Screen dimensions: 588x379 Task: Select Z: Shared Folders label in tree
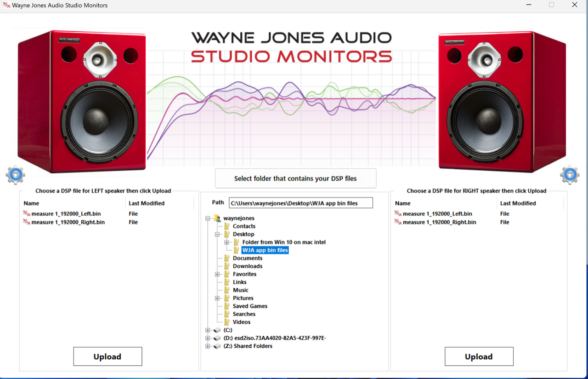(x=248, y=346)
